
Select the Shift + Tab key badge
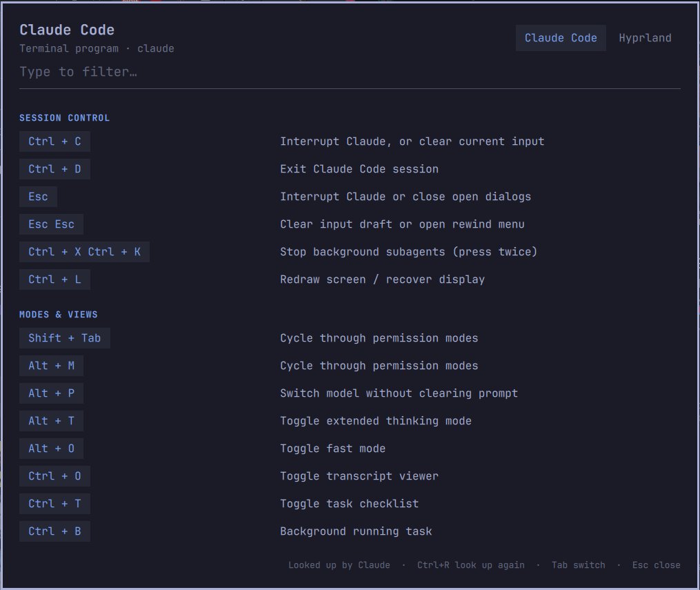(65, 338)
